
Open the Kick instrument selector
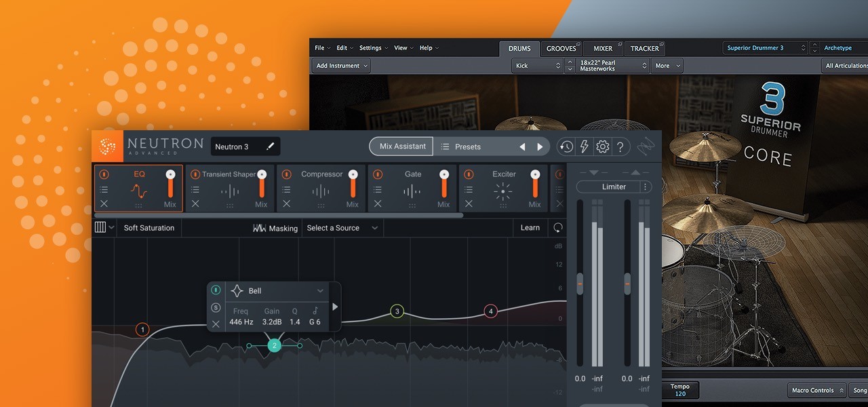tap(538, 66)
